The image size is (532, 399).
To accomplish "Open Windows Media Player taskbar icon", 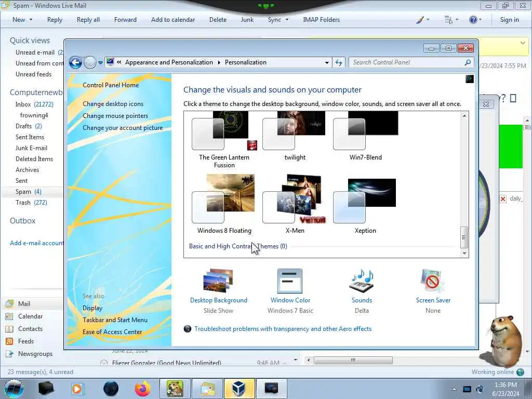I will (78, 389).
